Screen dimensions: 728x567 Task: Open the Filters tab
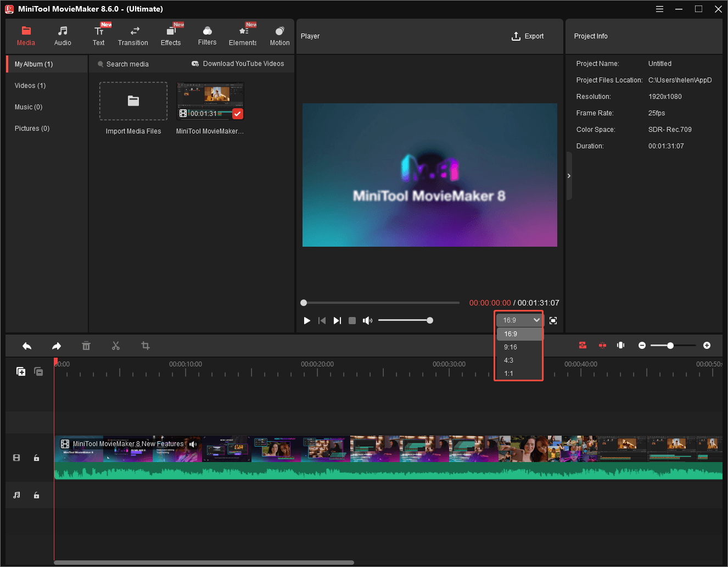(207, 36)
